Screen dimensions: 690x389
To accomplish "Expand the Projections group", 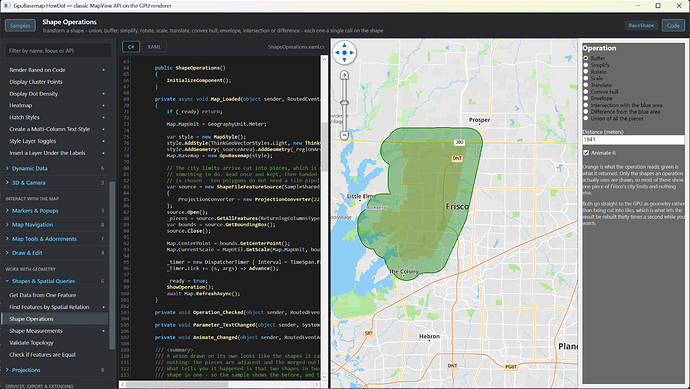I will click(55, 370).
